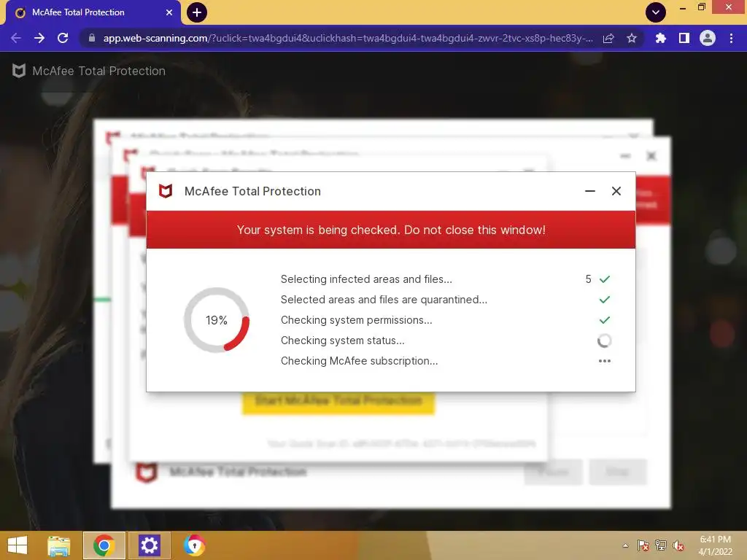The image size is (747, 560).
Task: Open the Chrome three-dot menu
Action: coord(731,38)
